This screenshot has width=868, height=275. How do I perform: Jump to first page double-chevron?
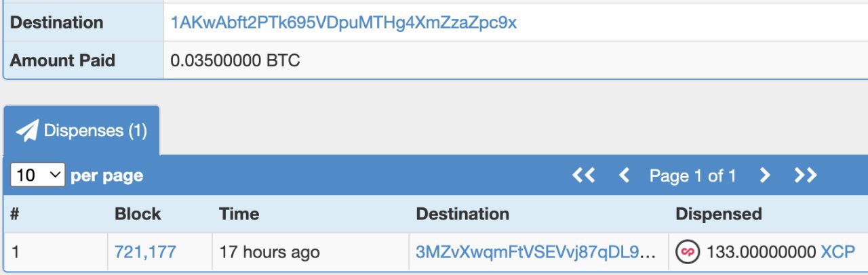(583, 175)
